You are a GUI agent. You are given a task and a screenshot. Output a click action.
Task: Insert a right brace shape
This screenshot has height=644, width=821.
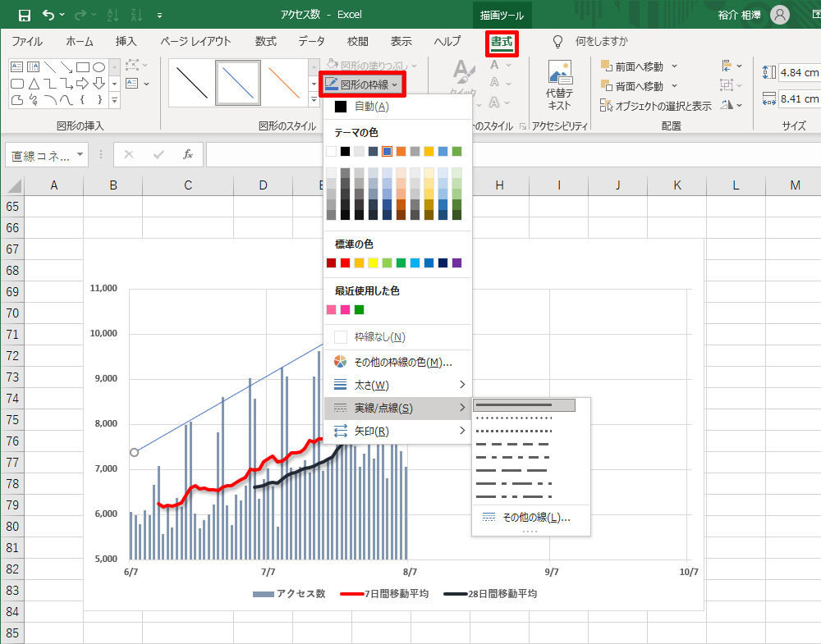tap(99, 99)
